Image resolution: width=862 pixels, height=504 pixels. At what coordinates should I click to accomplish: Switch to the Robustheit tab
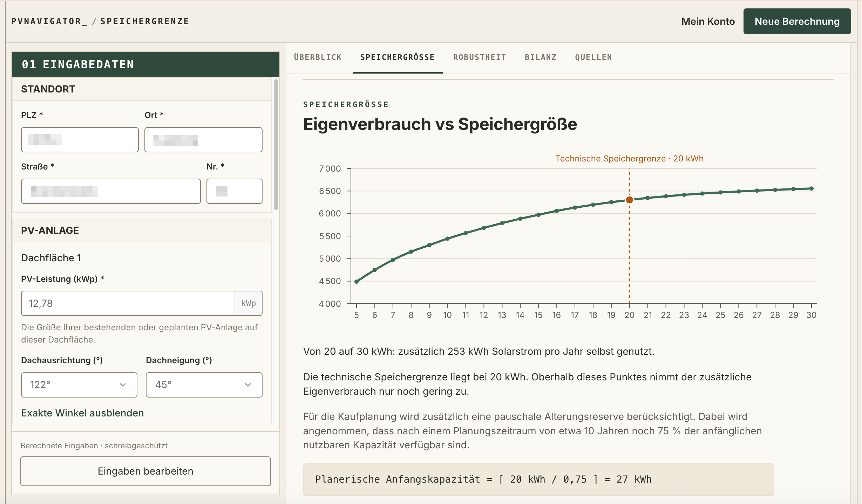[480, 57]
